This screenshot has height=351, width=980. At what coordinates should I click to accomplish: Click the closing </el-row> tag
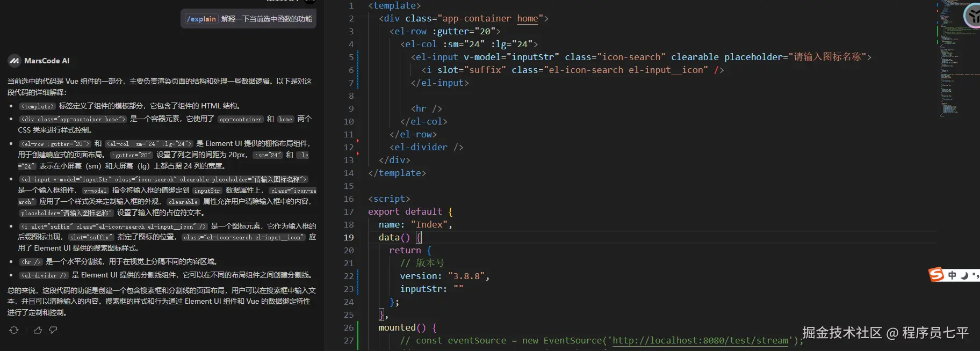[x=413, y=134]
